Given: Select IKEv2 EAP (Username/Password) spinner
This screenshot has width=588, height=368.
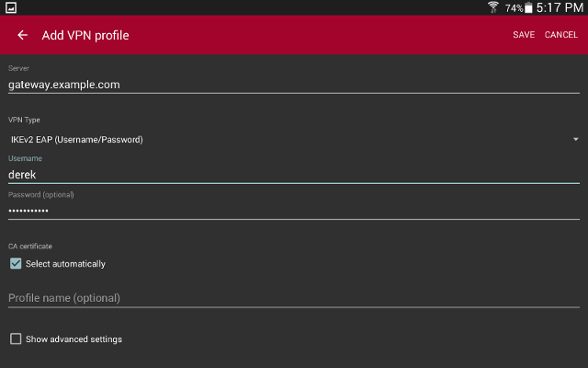Looking at the screenshot, I should pyautogui.click(x=294, y=140).
